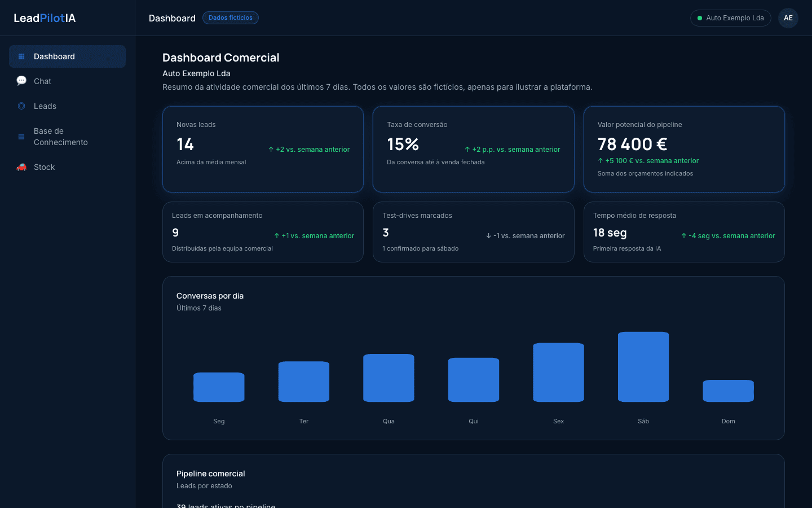
Task: Click the Sáb bar in conversations chart
Action: point(643,367)
